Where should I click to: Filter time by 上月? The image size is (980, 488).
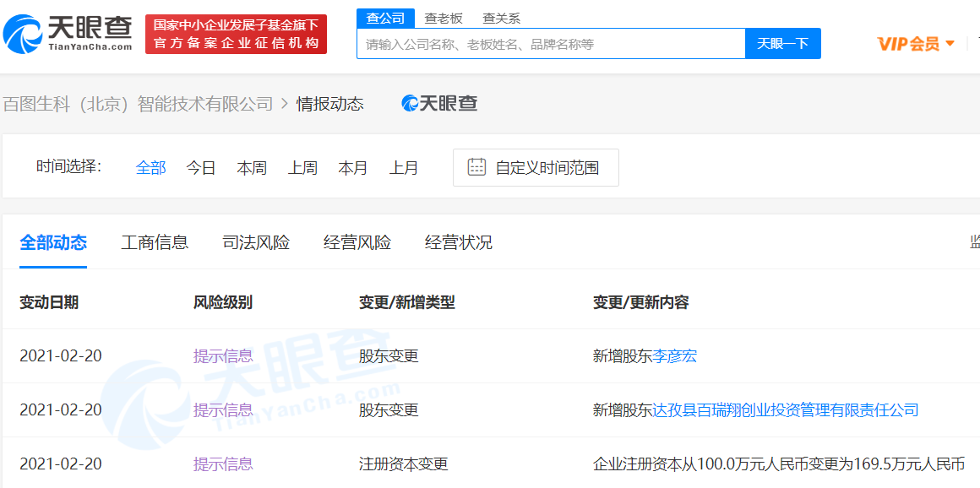(404, 168)
